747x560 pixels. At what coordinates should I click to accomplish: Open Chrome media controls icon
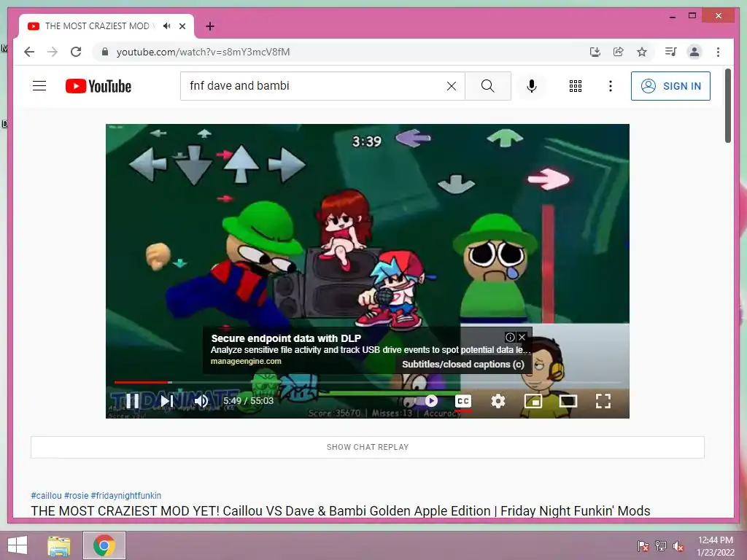[x=671, y=52]
